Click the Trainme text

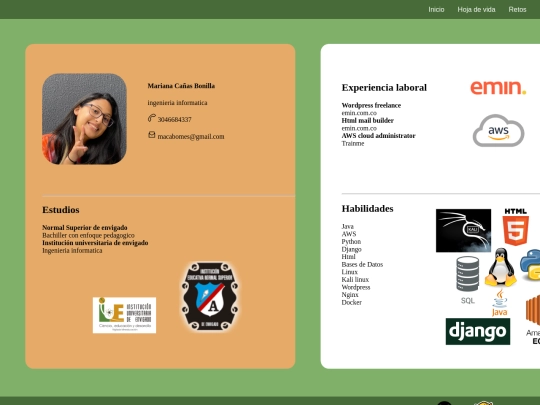coord(353,143)
